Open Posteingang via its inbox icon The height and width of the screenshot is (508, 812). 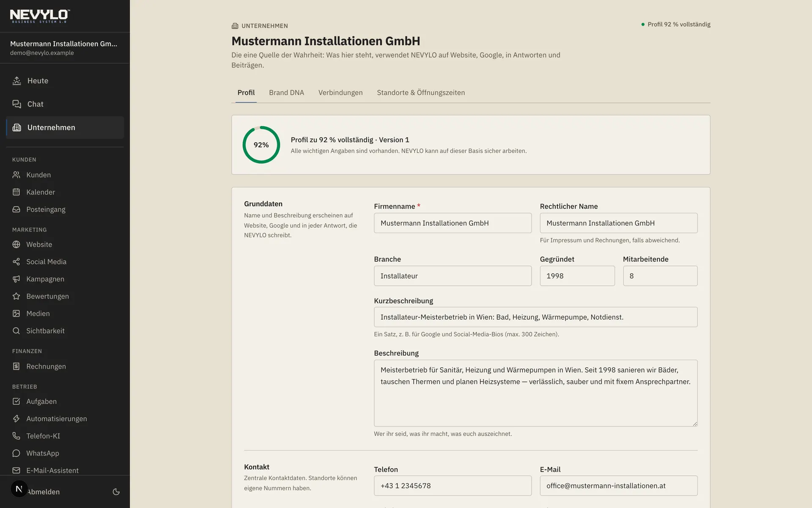click(x=16, y=210)
